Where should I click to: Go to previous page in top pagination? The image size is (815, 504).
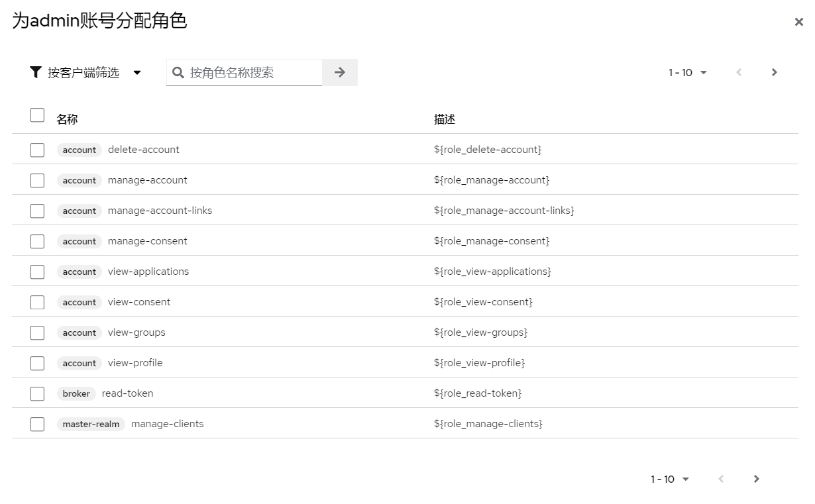point(739,72)
